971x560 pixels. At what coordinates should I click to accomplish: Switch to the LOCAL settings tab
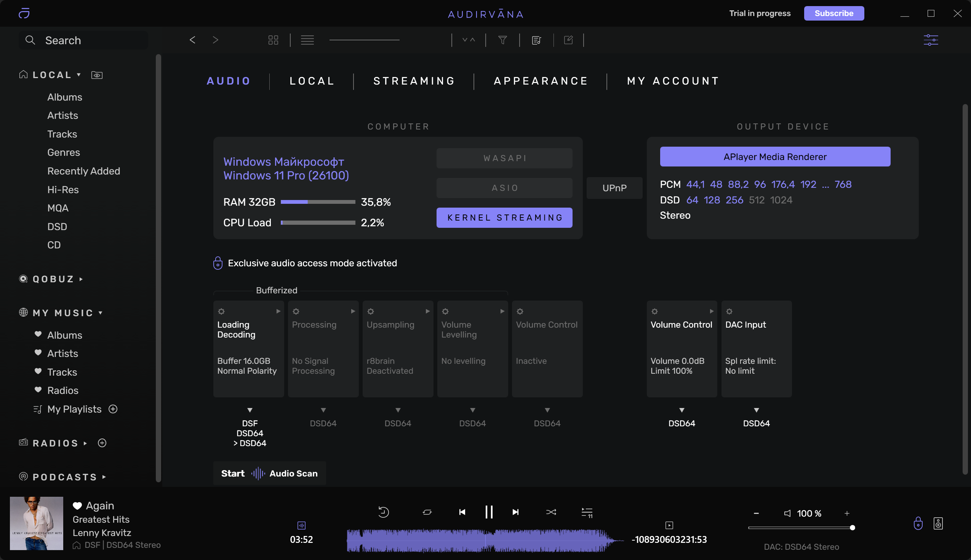(x=312, y=81)
